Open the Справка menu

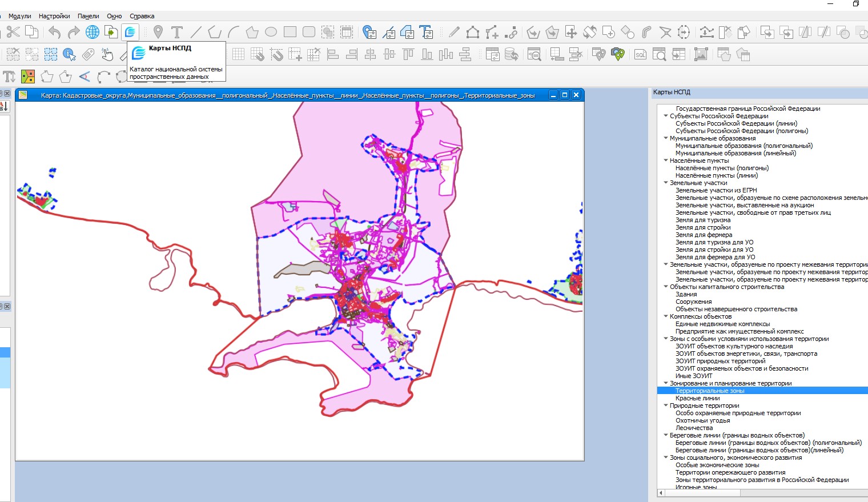click(142, 16)
